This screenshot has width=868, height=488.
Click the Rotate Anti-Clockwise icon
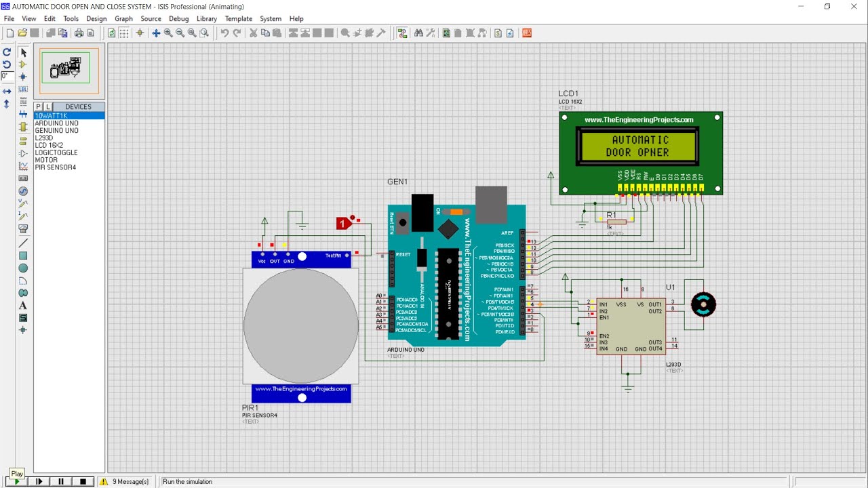tap(7, 64)
